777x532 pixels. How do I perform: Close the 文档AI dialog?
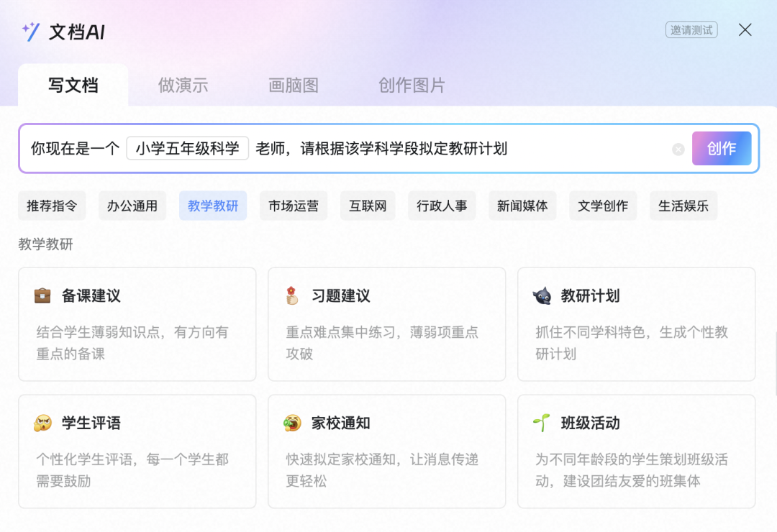(745, 30)
